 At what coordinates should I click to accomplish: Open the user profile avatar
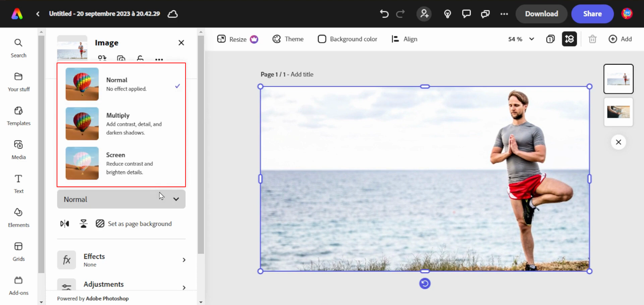click(627, 14)
